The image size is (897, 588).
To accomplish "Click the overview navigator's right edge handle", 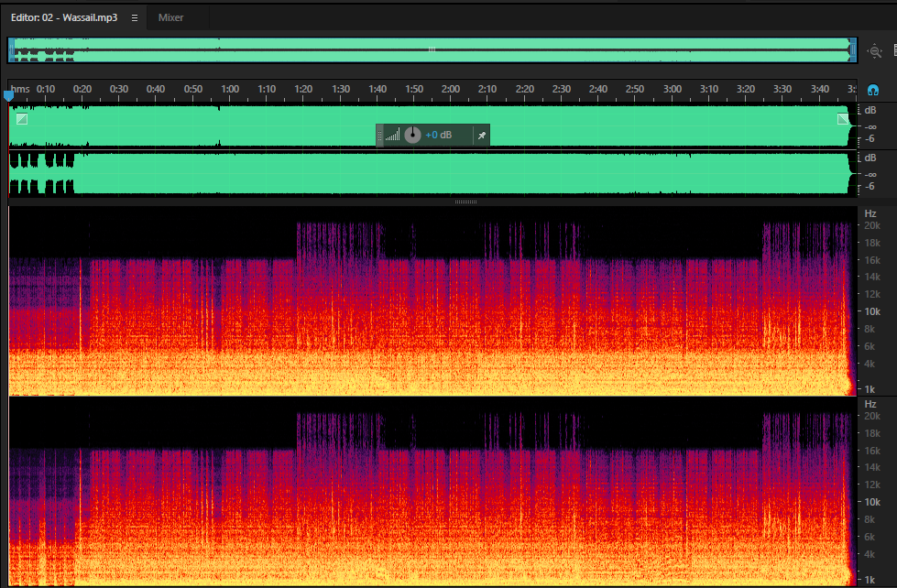I will point(852,50).
